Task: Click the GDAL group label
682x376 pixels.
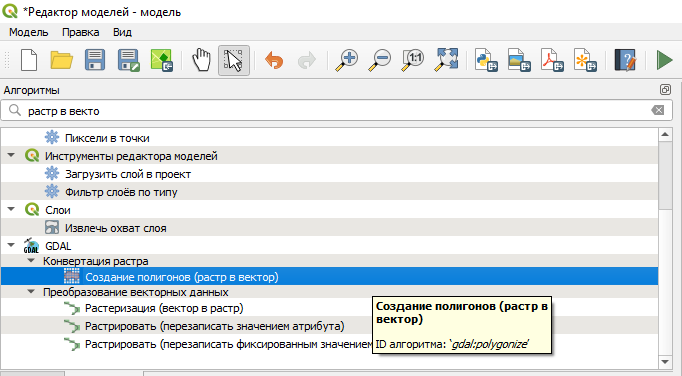Action: (x=58, y=246)
